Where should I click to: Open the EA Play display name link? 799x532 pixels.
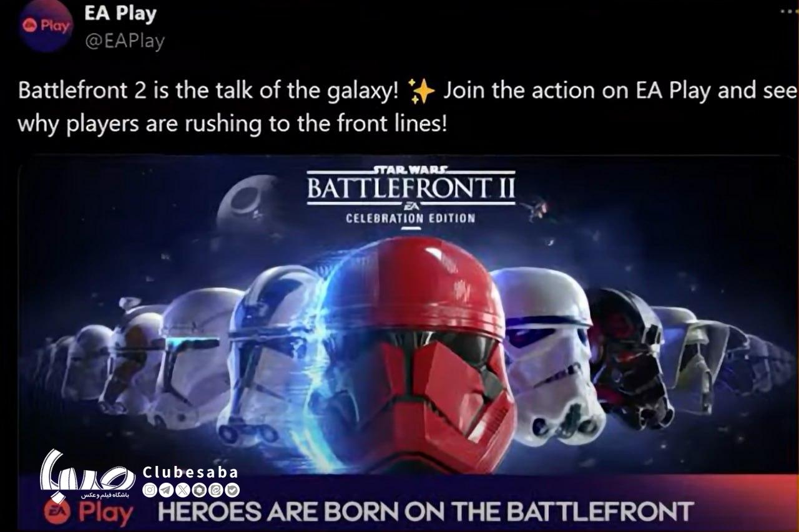(120, 12)
